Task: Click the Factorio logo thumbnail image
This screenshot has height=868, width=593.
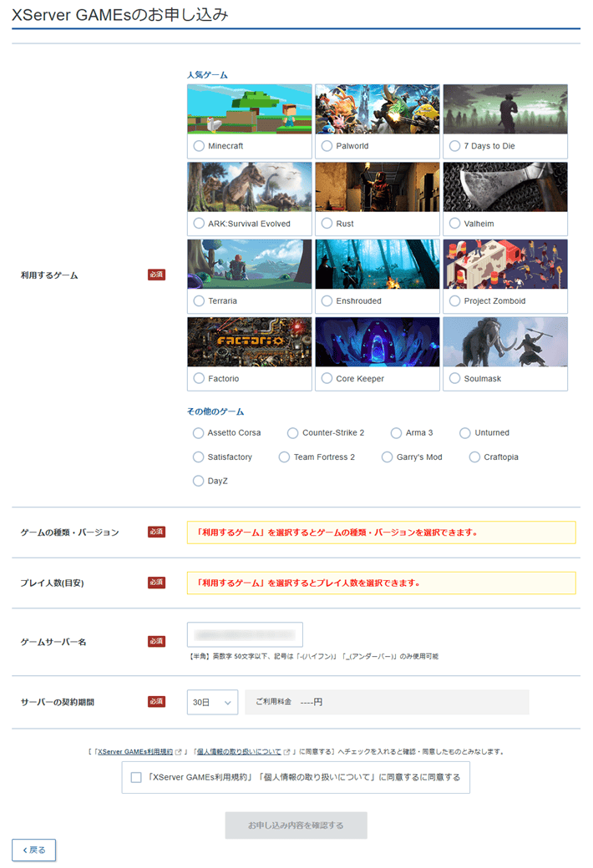Action: click(x=250, y=341)
